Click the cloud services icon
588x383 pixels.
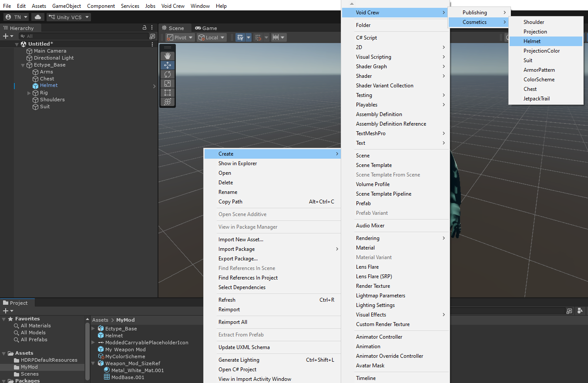pyautogui.click(x=38, y=17)
